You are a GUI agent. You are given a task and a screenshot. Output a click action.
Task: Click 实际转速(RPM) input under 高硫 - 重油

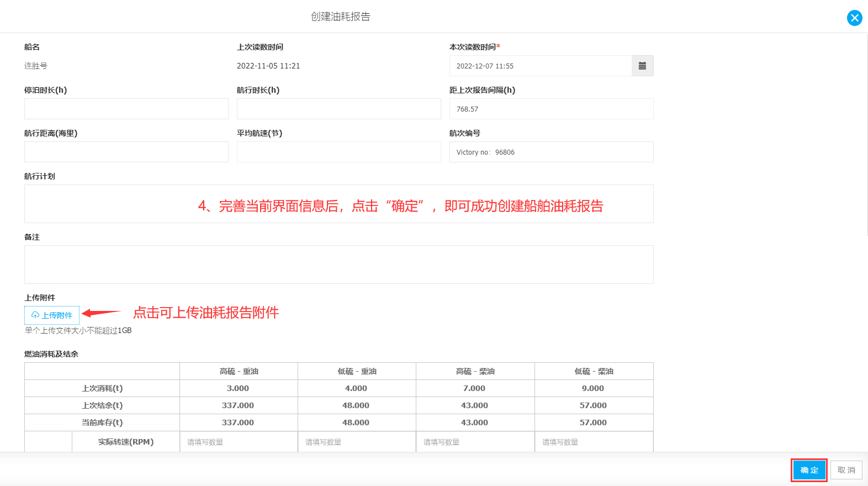239,442
